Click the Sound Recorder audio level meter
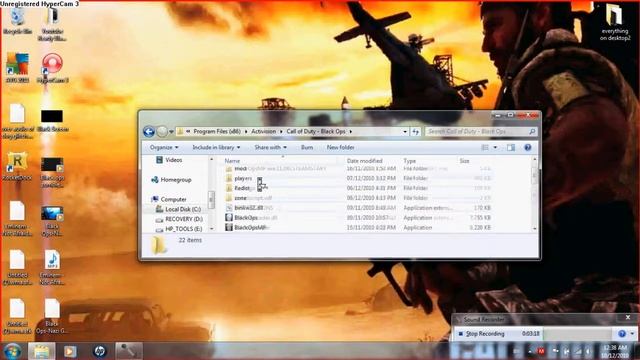 click(577, 334)
